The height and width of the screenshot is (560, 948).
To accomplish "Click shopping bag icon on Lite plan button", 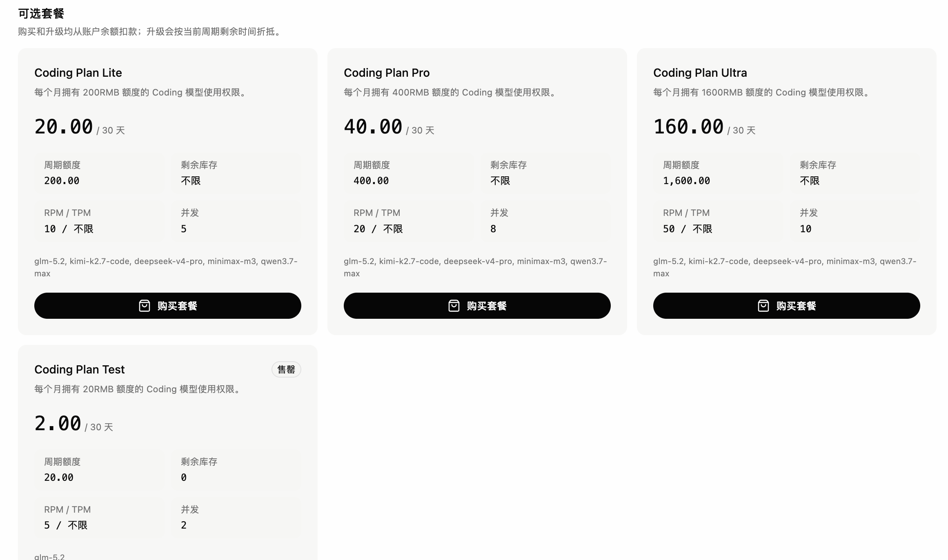I will [145, 306].
